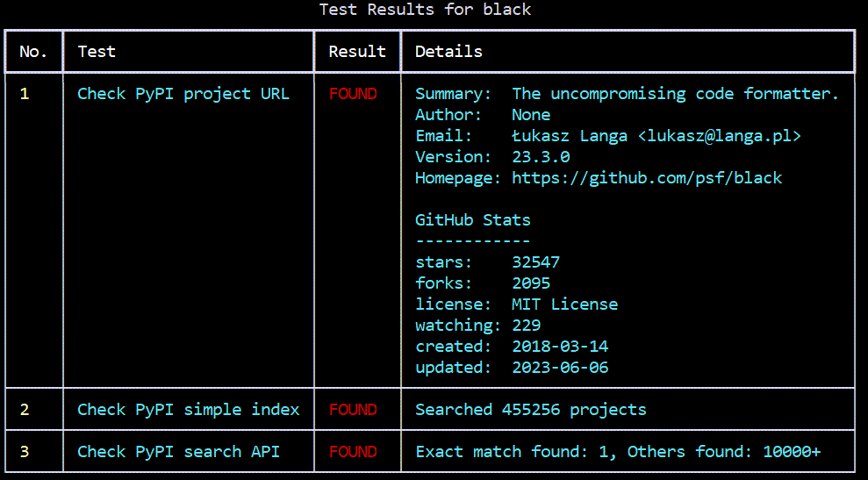Click FOUND result for project URL test
Screen dimensions: 868x480
coord(353,94)
